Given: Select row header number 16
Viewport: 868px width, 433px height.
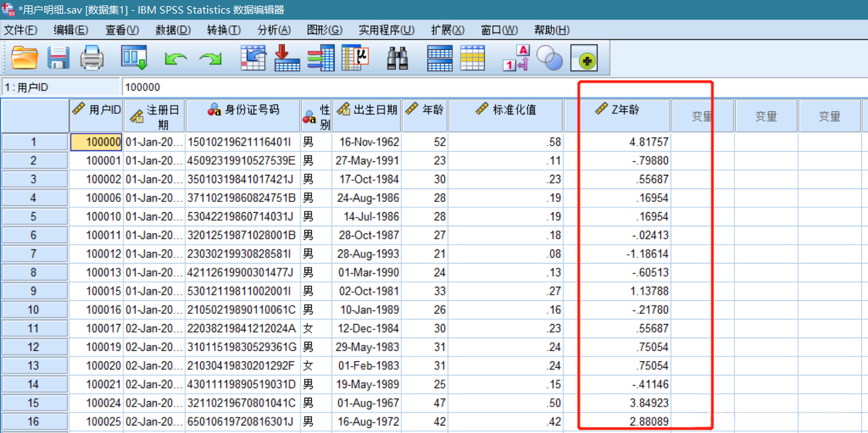Looking at the screenshot, I should 35,421.
